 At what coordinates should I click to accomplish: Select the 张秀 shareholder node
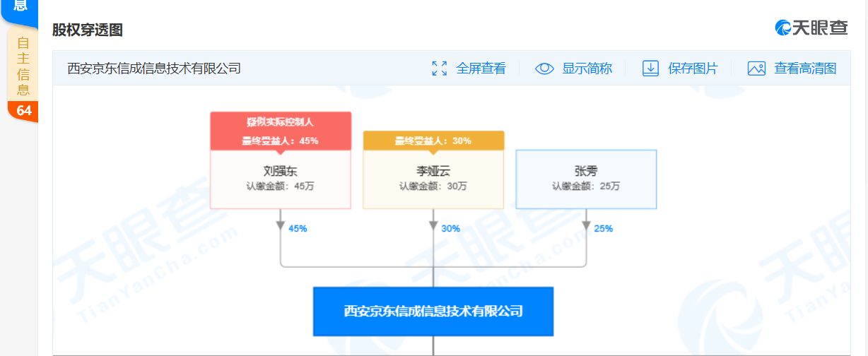[x=586, y=179]
